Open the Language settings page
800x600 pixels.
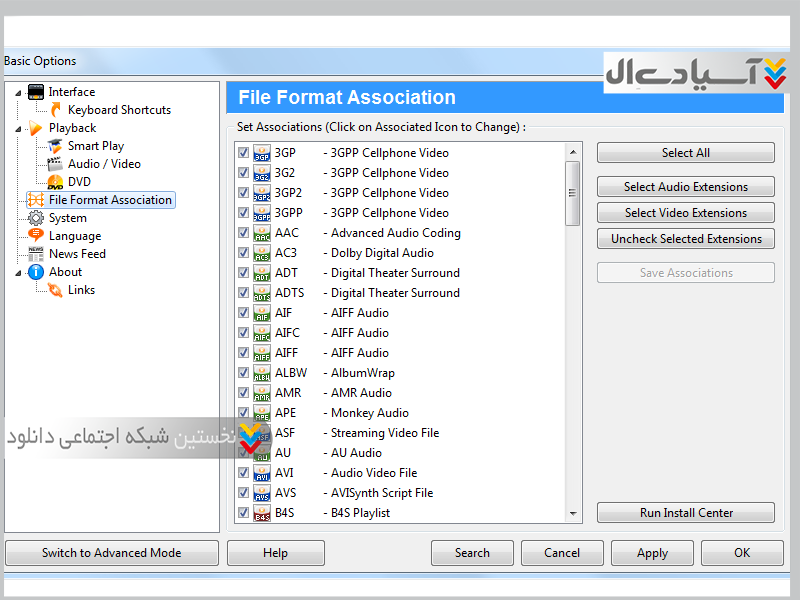(74, 236)
